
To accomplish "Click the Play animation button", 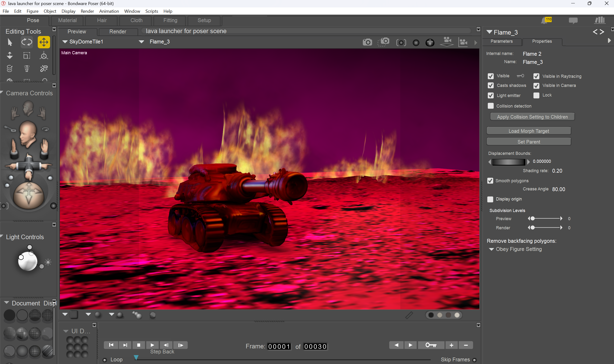I will [152, 345].
